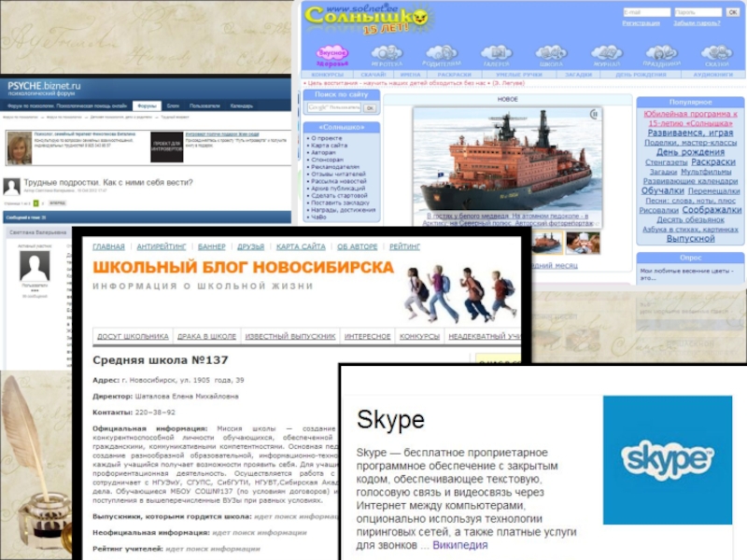747x560 pixels.
Task: Select the kids thumbnail under the slideshow
Action: 583,243
